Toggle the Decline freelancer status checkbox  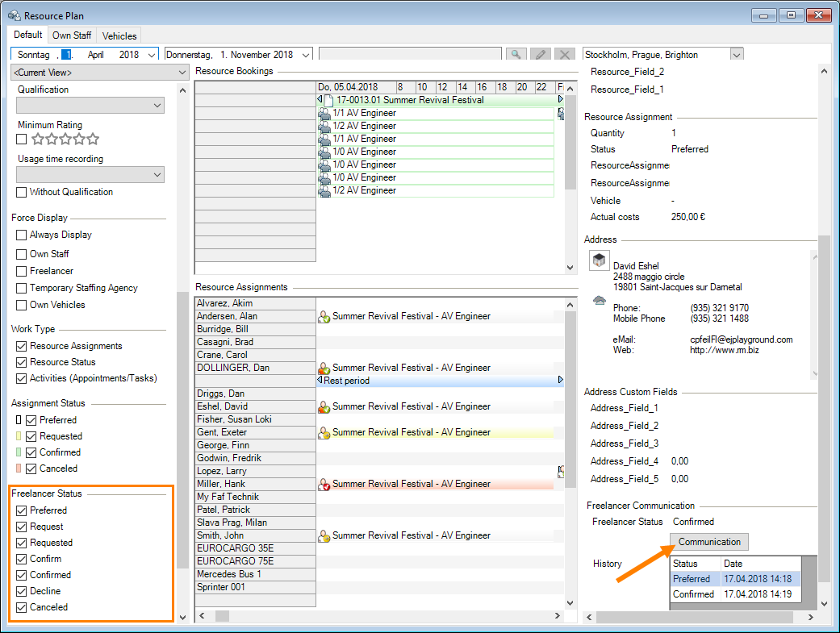point(22,591)
